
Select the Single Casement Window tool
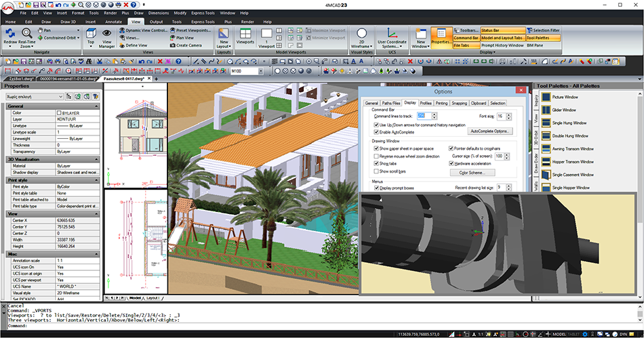click(x=573, y=174)
